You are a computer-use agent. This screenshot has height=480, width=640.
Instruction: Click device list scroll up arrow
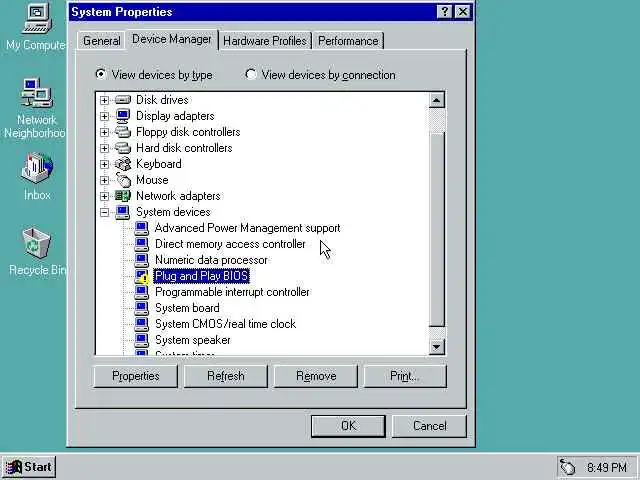click(437, 100)
